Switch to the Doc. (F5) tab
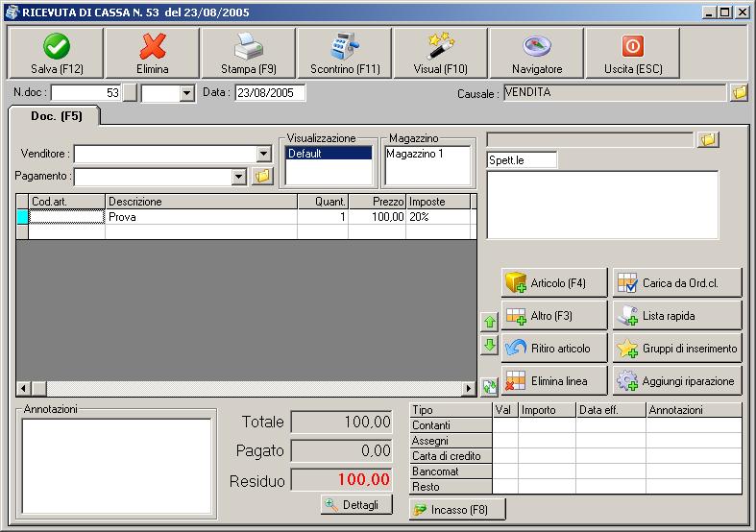The width and height of the screenshot is (756, 532). point(56,116)
